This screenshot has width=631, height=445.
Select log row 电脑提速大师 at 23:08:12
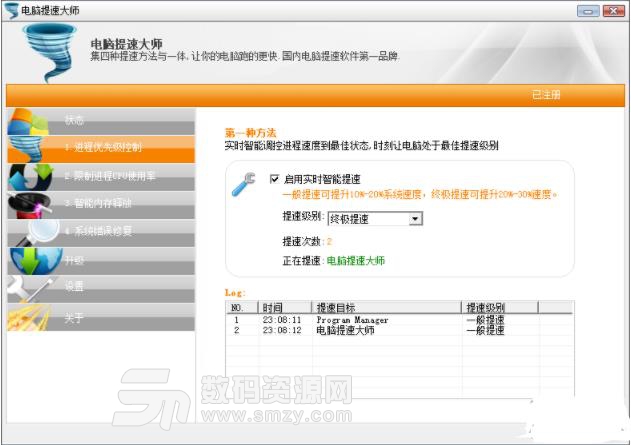click(x=399, y=330)
